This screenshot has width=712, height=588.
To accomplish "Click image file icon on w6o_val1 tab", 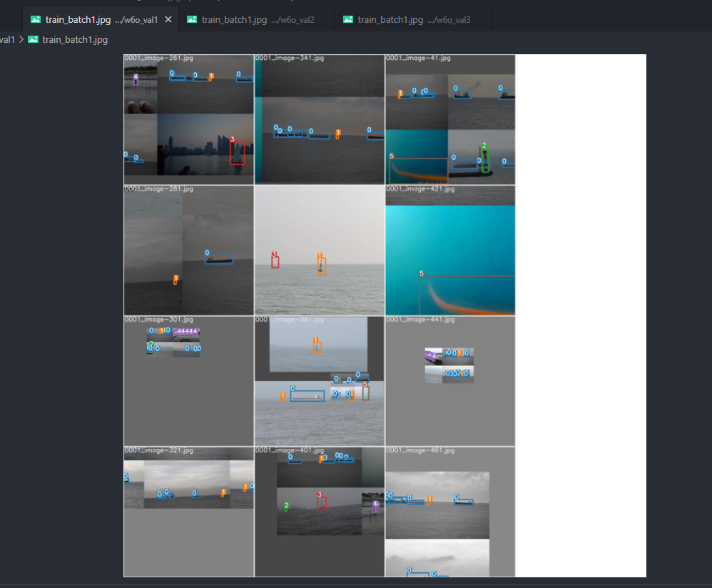I will pyautogui.click(x=36, y=19).
